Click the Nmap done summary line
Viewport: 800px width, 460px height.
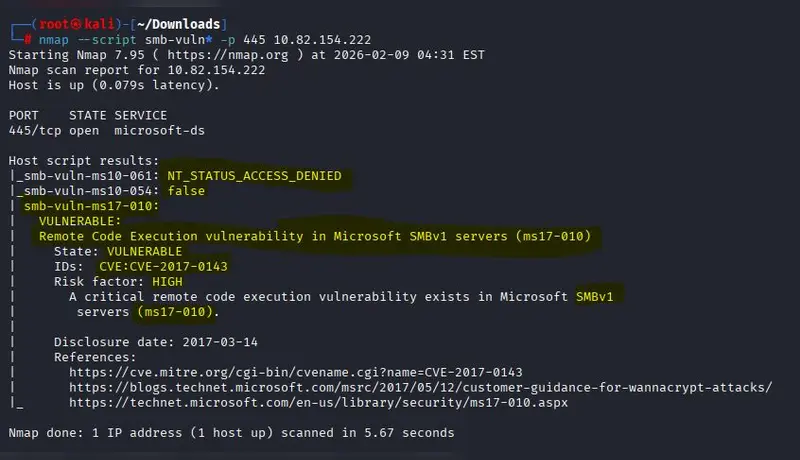[x=231, y=433]
